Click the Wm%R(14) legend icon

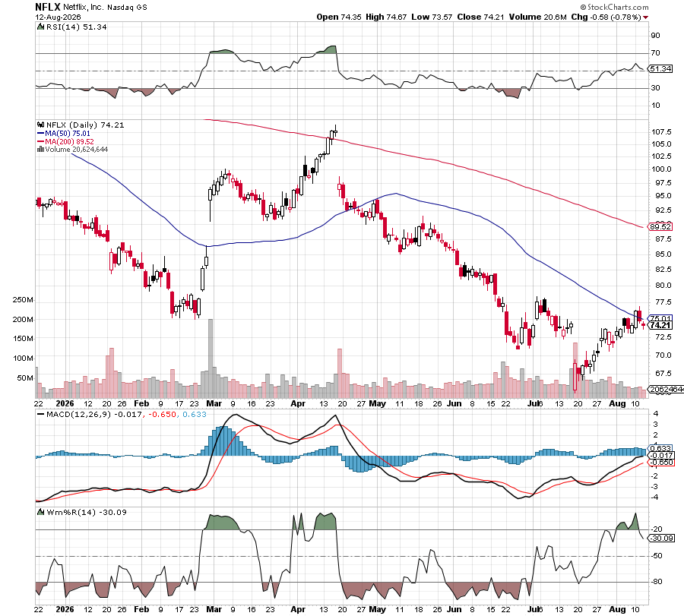click(x=40, y=512)
